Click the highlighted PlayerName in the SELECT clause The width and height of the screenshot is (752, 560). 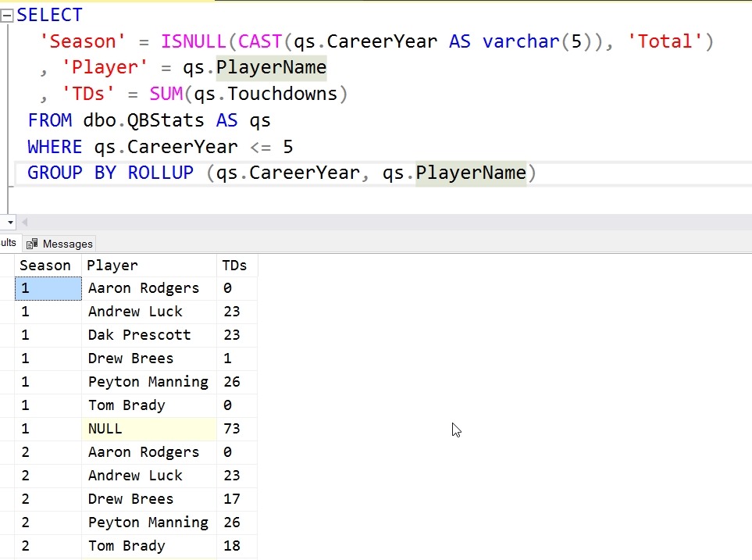click(x=271, y=68)
